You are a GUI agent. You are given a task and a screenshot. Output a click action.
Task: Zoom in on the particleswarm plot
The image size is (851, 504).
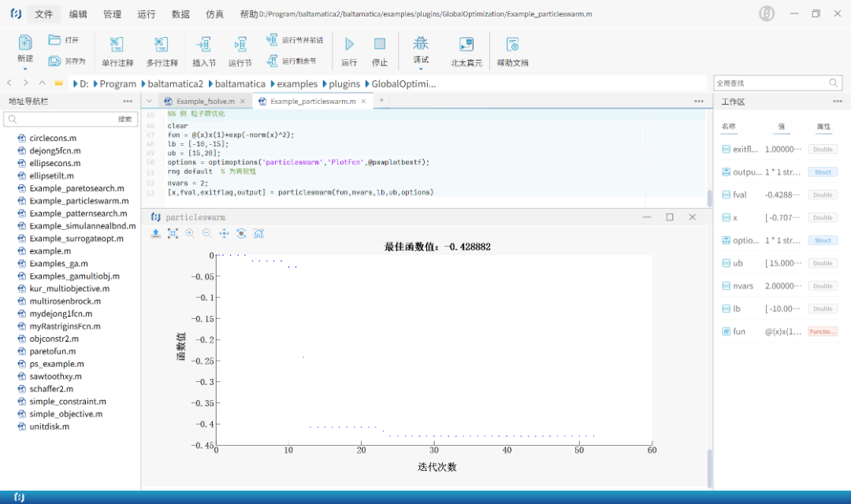pyautogui.click(x=190, y=233)
